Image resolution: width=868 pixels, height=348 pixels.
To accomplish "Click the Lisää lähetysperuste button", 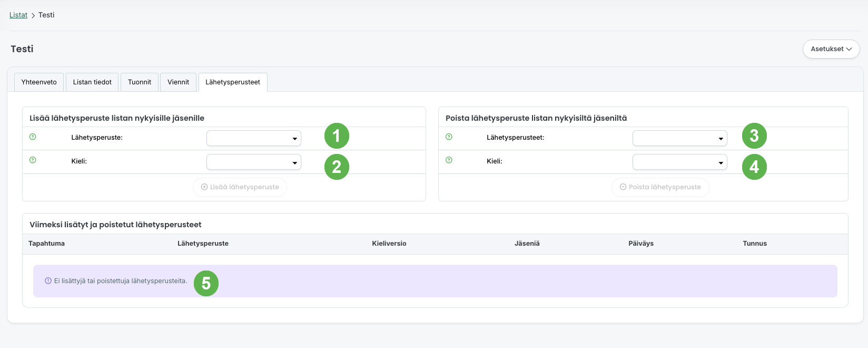I will (x=240, y=187).
